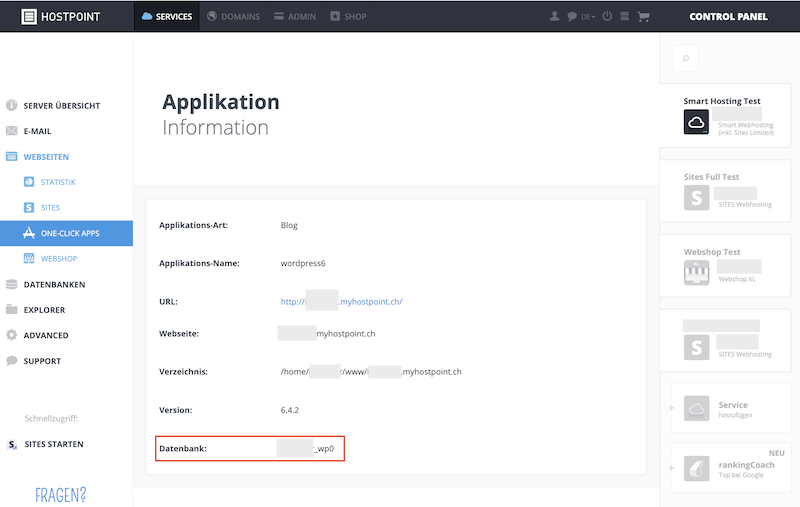The height and width of the screenshot is (507, 800).
Task: Click Control Panel heading
Action: 728,16
